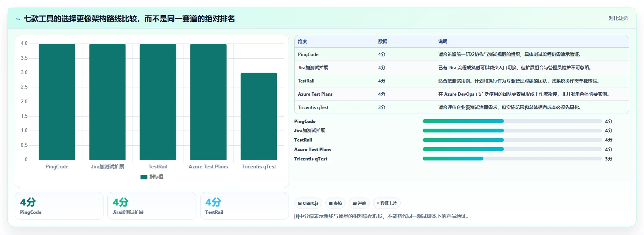Click the PingCode progress bar
644x235 pixels.
point(512,121)
